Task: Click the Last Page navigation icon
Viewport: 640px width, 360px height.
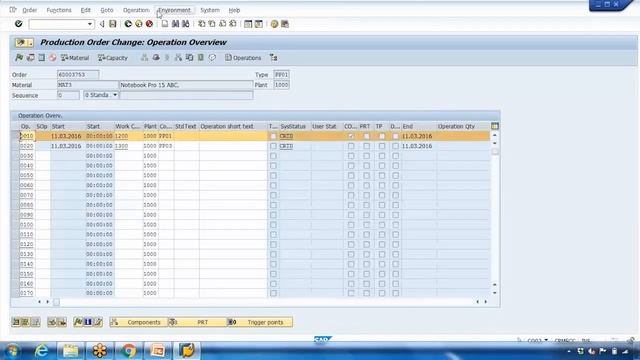Action: pos(233,24)
